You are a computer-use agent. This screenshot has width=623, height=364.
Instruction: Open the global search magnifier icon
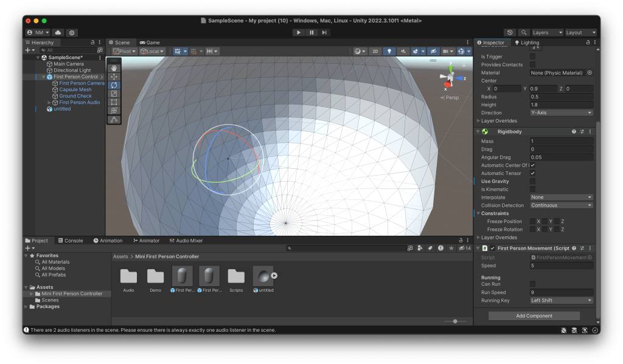523,32
